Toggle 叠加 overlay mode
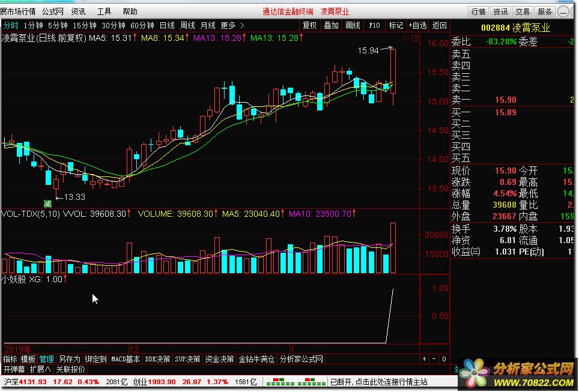 (x=331, y=25)
